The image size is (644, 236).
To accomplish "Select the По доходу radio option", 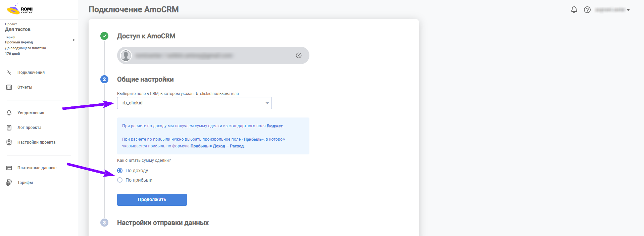I will coord(120,171).
